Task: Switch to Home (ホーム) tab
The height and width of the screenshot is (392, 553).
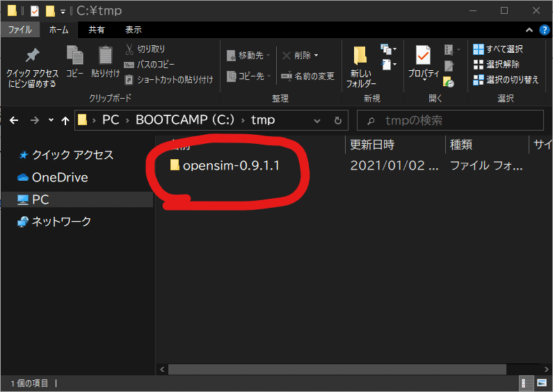Action: tap(58, 30)
